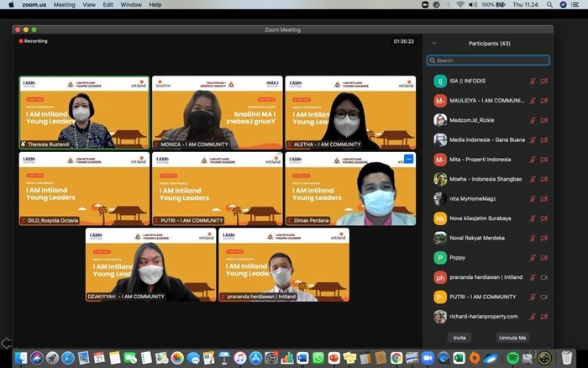The image size is (588, 368).
Task: Click the Invite button
Action: [459, 337]
